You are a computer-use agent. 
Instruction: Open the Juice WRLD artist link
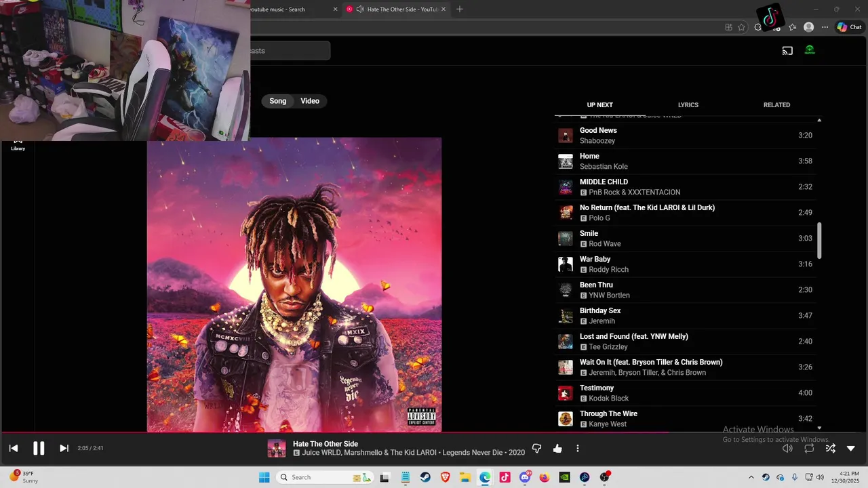point(321,453)
